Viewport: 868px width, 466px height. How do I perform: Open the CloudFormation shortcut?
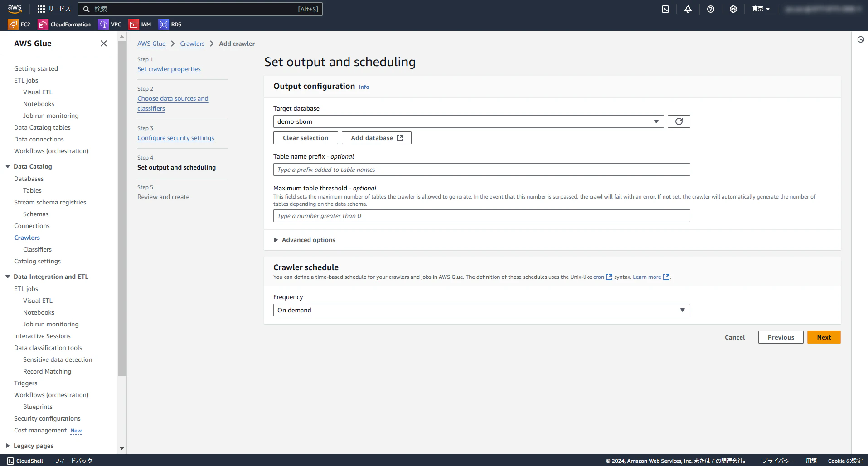pos(64,24)
